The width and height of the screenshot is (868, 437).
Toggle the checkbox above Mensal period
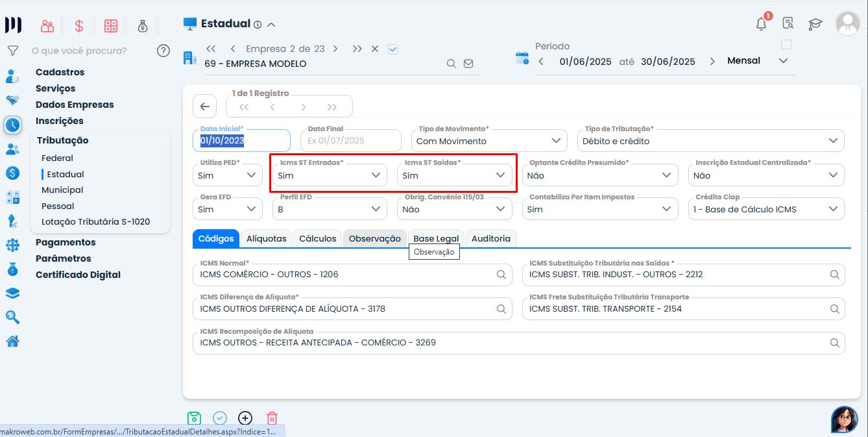(x=786, y=45)
